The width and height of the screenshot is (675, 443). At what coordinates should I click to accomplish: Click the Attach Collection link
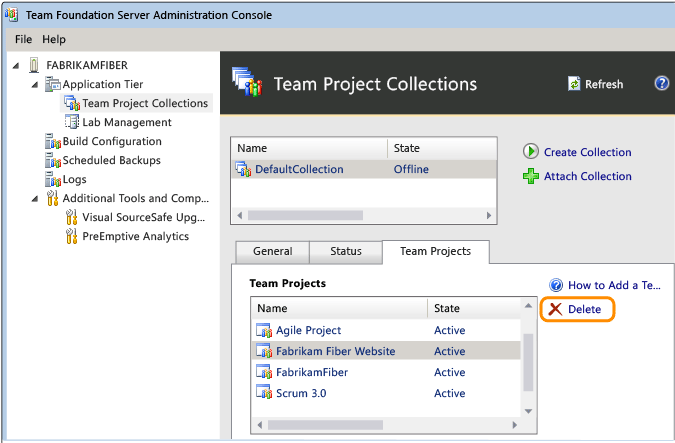[588, 176]
